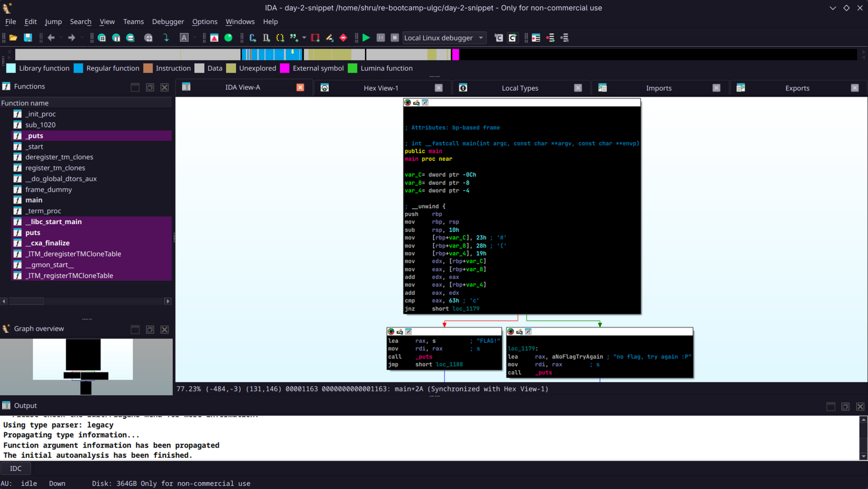Screen dimensions: 868x489
Task: Open the Debugger menu
Action: click(x=168, y=22)
